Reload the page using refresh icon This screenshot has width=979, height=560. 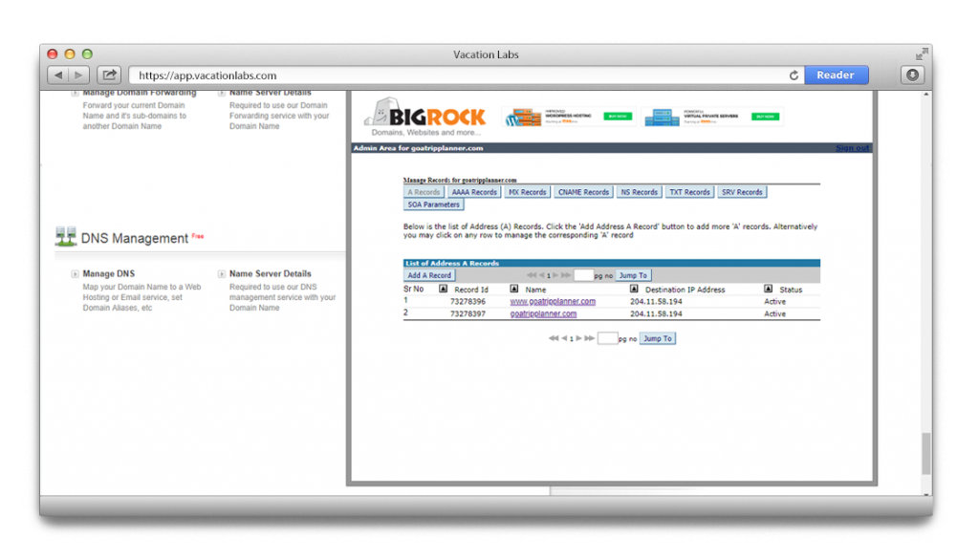(x=794, y=75)
